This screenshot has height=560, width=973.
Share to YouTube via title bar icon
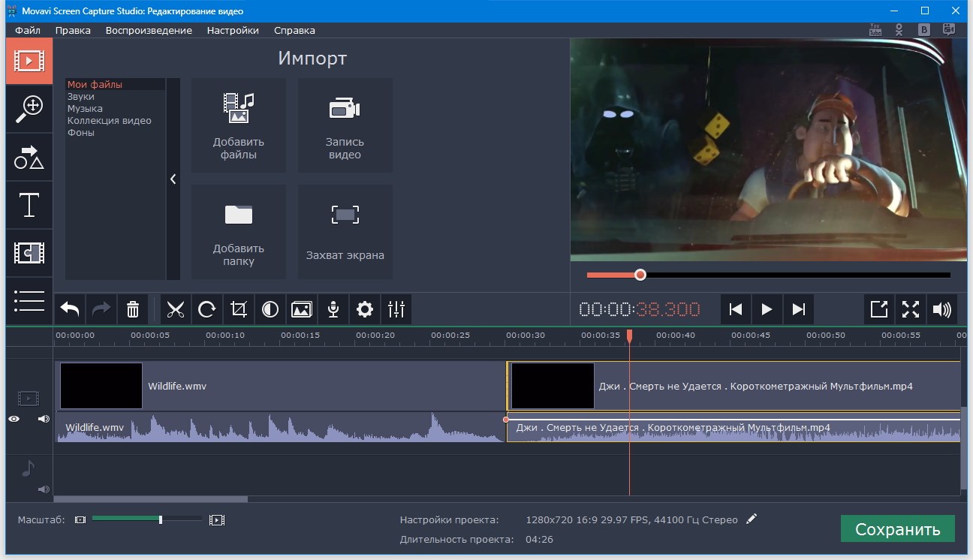point(875,30)
